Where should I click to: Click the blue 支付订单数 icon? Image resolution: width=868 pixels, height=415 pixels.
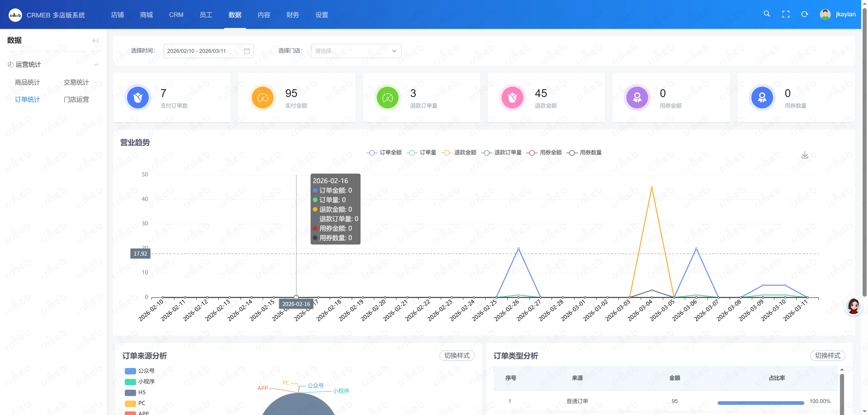pyautogui.click(x=138, y=98)
